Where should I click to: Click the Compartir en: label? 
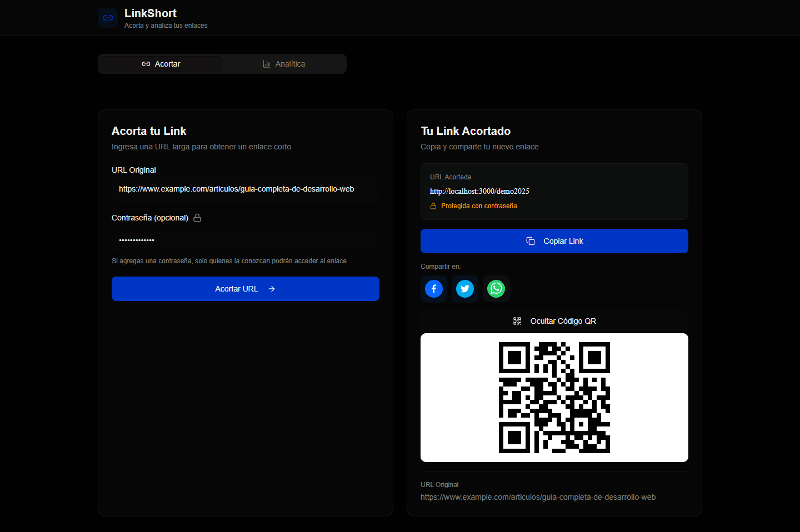pyautogui.click(x=441, y=267)
